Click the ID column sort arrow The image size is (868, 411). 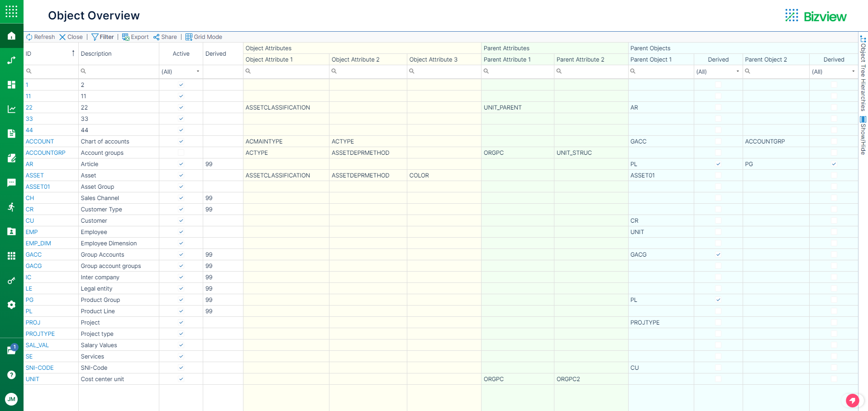coord(73,53)
